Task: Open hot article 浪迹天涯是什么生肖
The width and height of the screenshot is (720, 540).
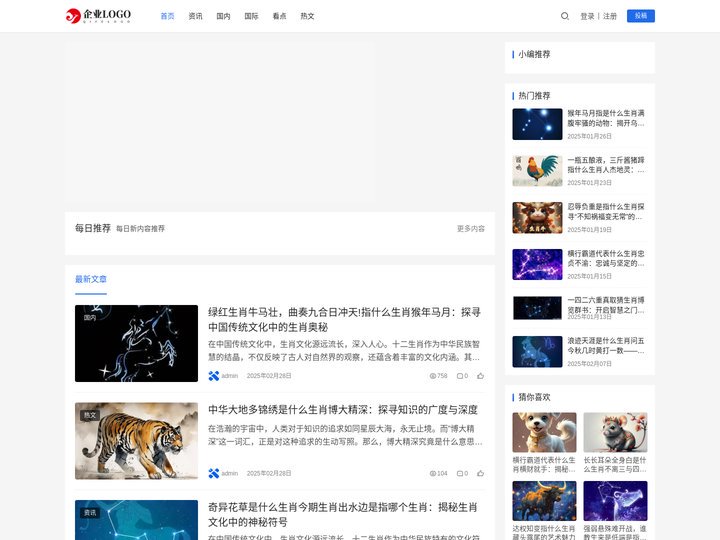Action: pyautogui.click(x=606, y=345)
